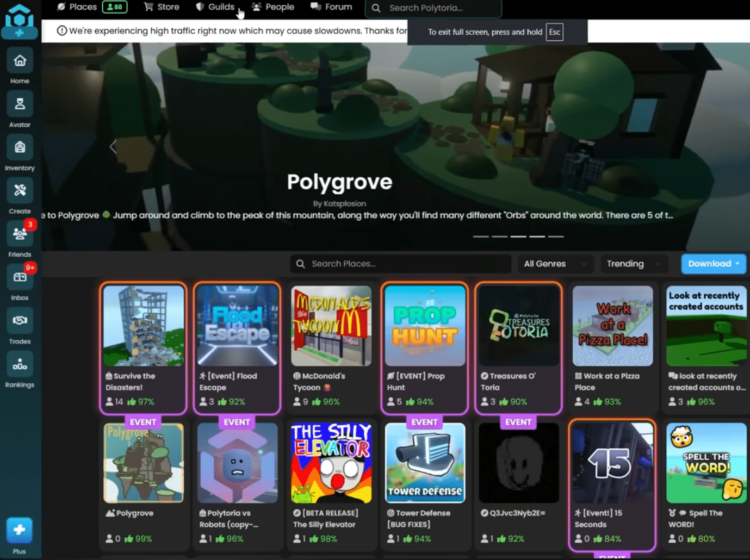Expand the All Genres dropdown
The image size is (750, 560).
pyautogui.click(x=555, y=264)
